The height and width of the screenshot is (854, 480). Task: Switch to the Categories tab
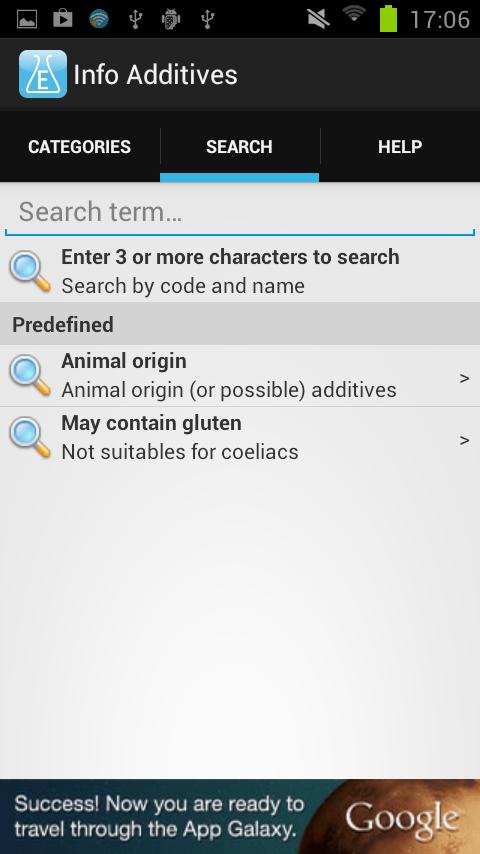pos(80,147)
